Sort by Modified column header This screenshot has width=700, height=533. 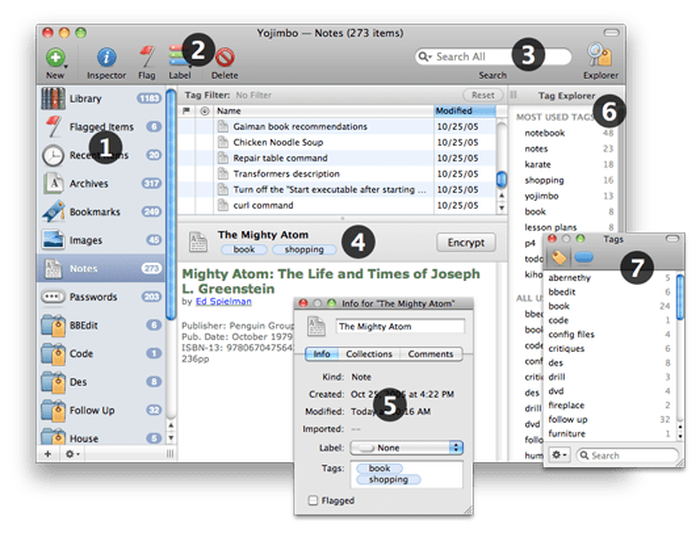pos(464,111)
